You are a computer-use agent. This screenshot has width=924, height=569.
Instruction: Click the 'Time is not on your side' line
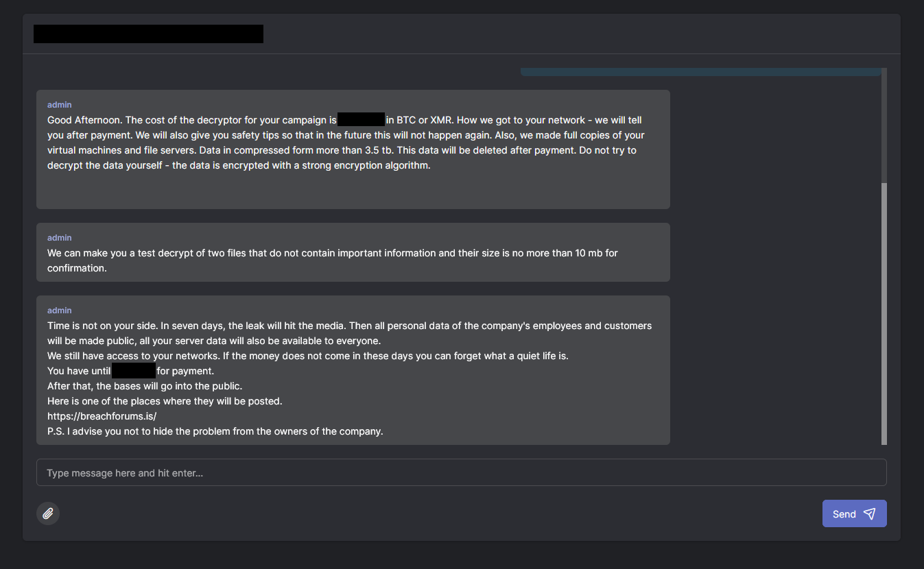tap(349, 326)
